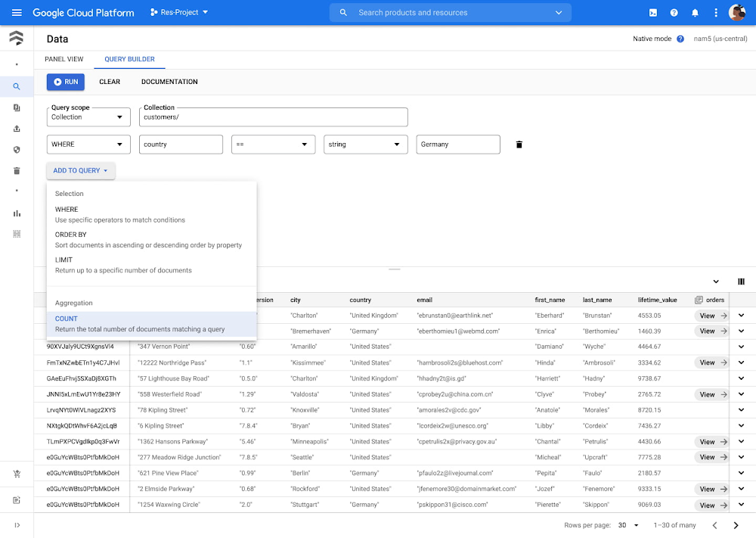Open the Documentation link
Viewport: 756px width, 538px height.
pyautogui.click(x=169, y=82)
